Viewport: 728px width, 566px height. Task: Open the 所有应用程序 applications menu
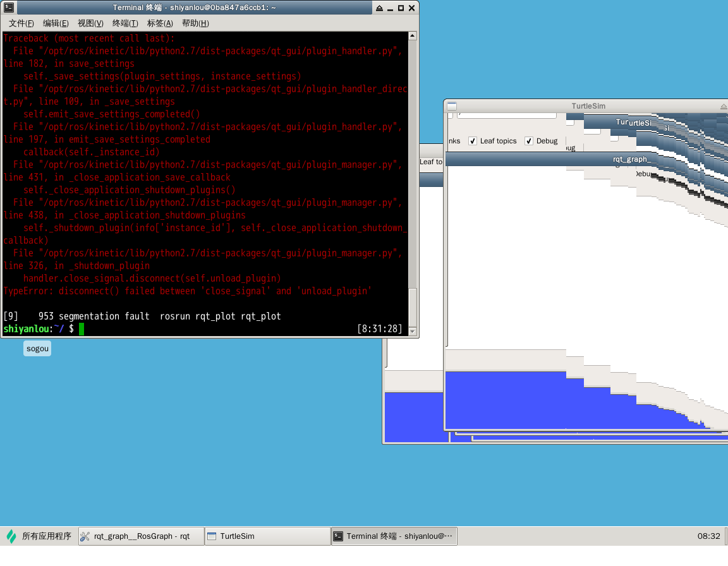tap(39, 536)
